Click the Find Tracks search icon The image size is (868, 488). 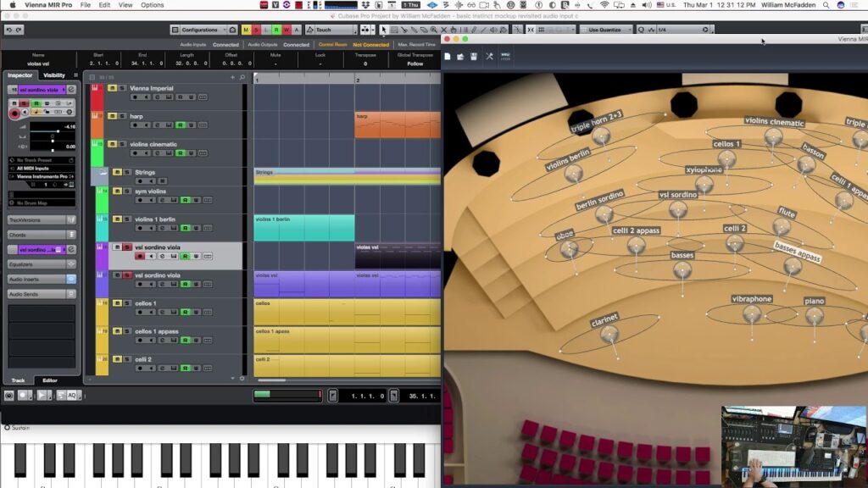coord(242,77)
